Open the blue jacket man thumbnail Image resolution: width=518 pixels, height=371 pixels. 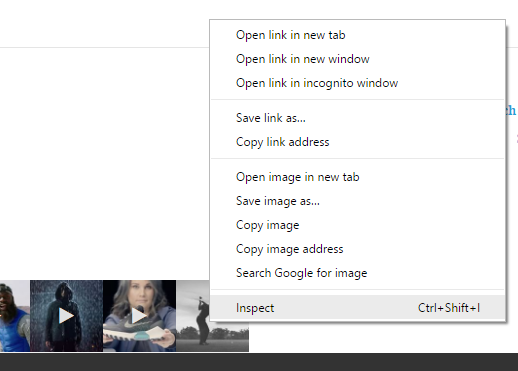(15, 316)
